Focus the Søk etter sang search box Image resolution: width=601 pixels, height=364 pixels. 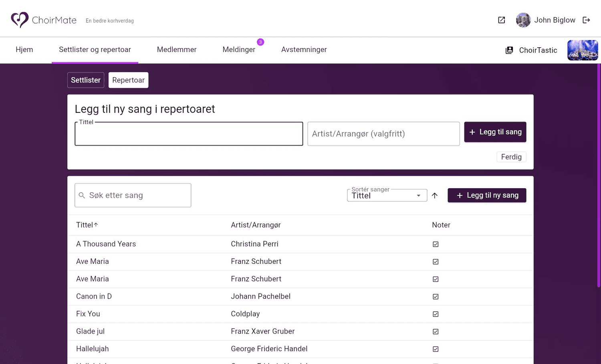point(133,195)
